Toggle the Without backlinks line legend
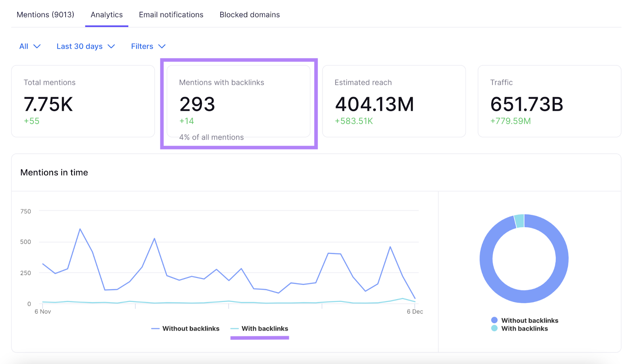Screen dimensions: 633x364 point(185,328)
